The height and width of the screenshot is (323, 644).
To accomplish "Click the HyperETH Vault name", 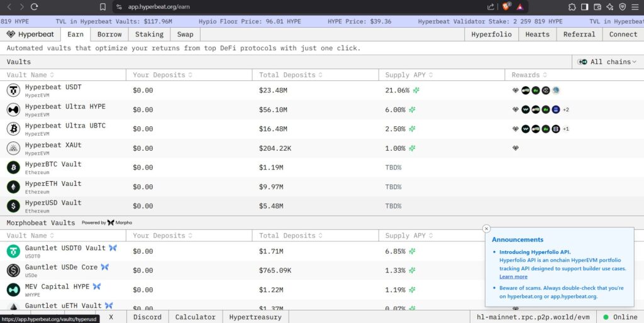I will coord(53,183).
